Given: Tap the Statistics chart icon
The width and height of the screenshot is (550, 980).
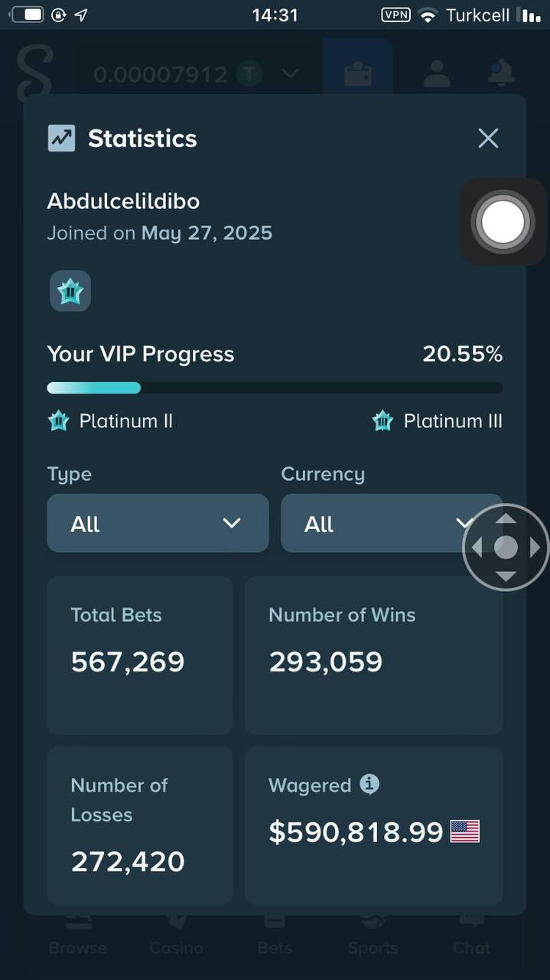Looking at the screenshot, I should coord(61,139).
